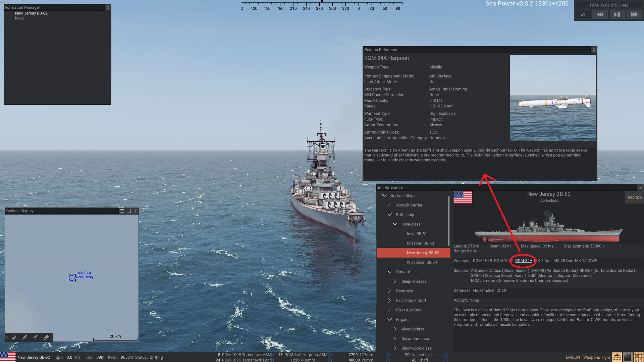Image resolution: width=644 pixels, height=362 pixels.
Task: Collapse the Frigate category
Action: click(390, 319)
